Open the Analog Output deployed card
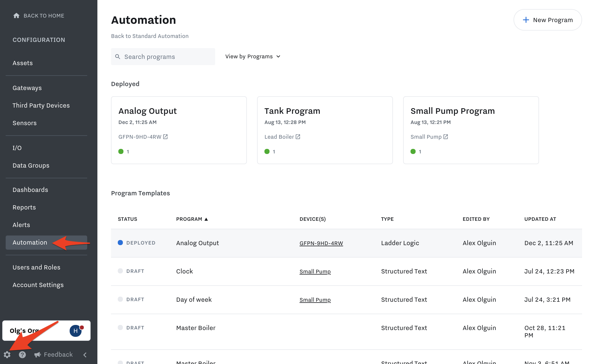The width and height of the screenshot is (590, 364). (x=179, y=130)
